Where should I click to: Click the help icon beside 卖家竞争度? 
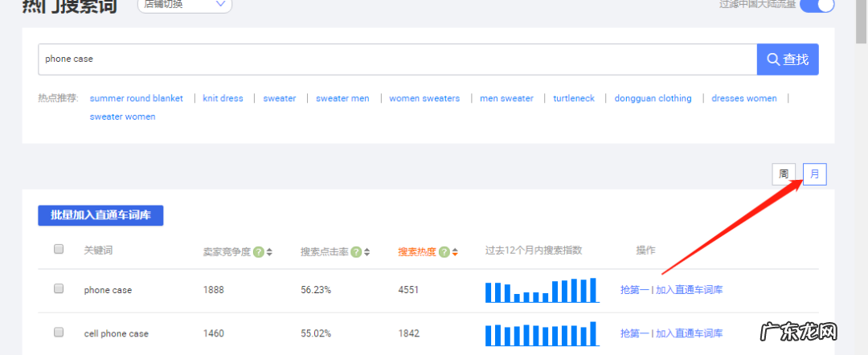(259, 251)
